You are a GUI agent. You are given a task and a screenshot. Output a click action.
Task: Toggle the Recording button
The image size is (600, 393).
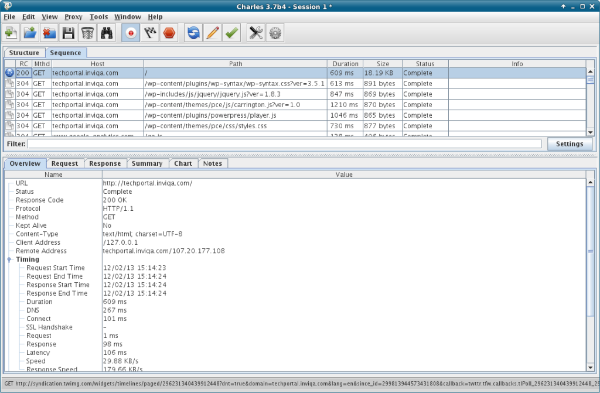[130, 33]
